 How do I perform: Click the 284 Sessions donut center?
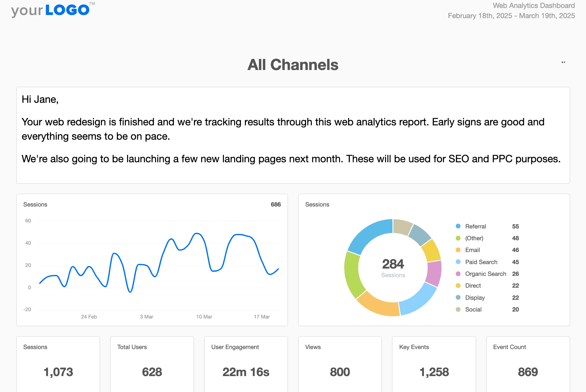coord(393,268)
